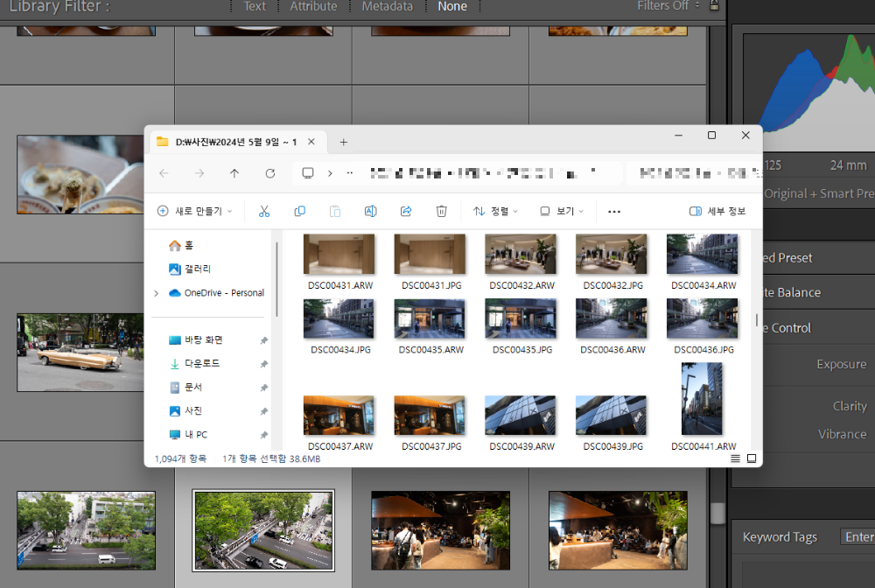Select file DSC00437.ARW
875x588 pixels.
pos(339,423)
